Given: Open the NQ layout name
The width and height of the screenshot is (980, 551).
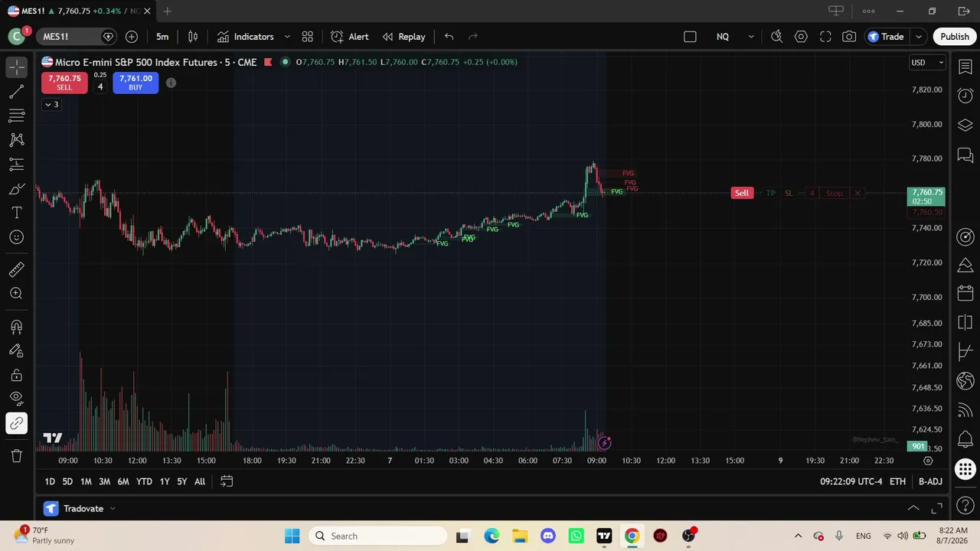Looking at the screenshot, I should tap(723, 37).
